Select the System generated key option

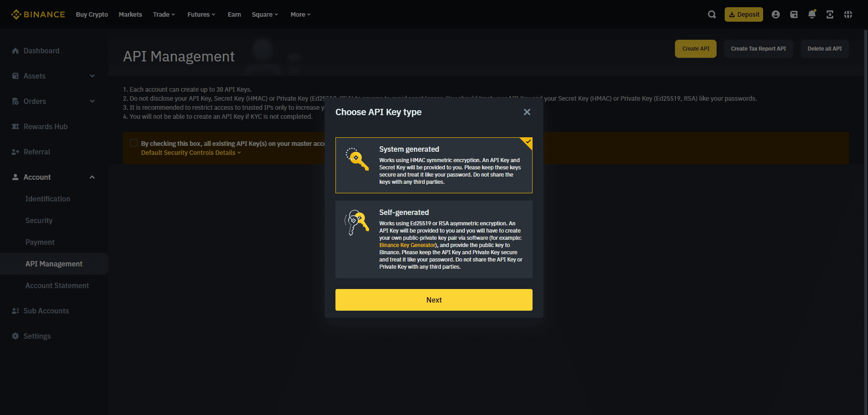tap(434, 165)
